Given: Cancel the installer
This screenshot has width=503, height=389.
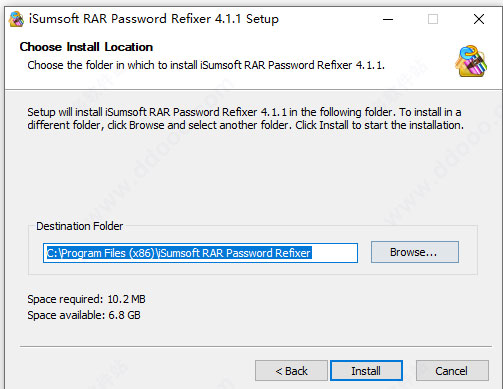Looking at the screenshot, I should (452, 371).
